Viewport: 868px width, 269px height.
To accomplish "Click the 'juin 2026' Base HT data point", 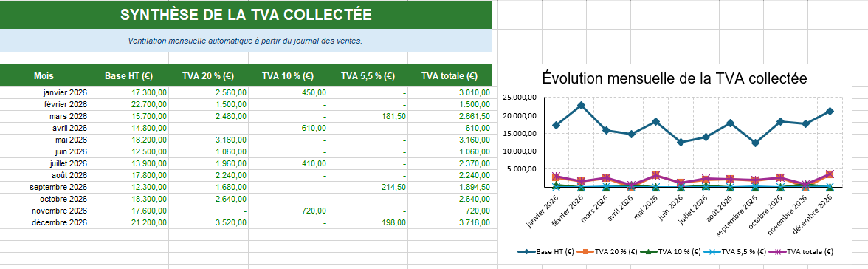I will (x=681, y=143).
